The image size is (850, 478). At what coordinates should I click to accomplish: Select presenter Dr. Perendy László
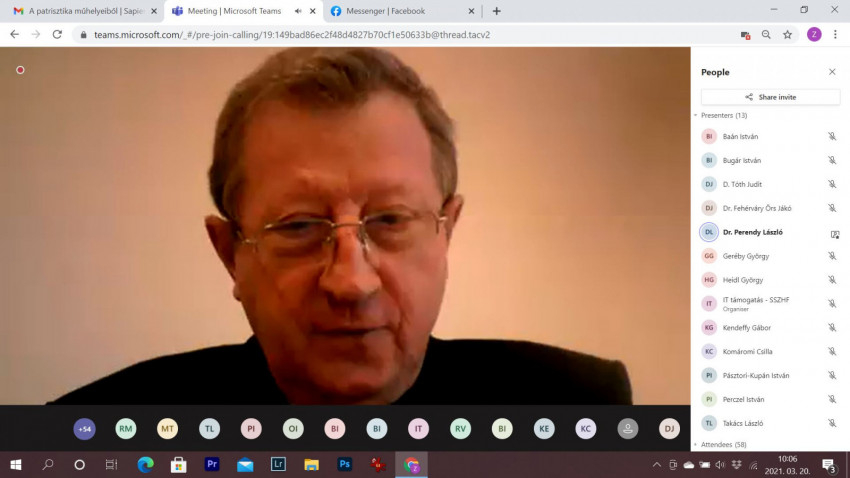[752, 232]
